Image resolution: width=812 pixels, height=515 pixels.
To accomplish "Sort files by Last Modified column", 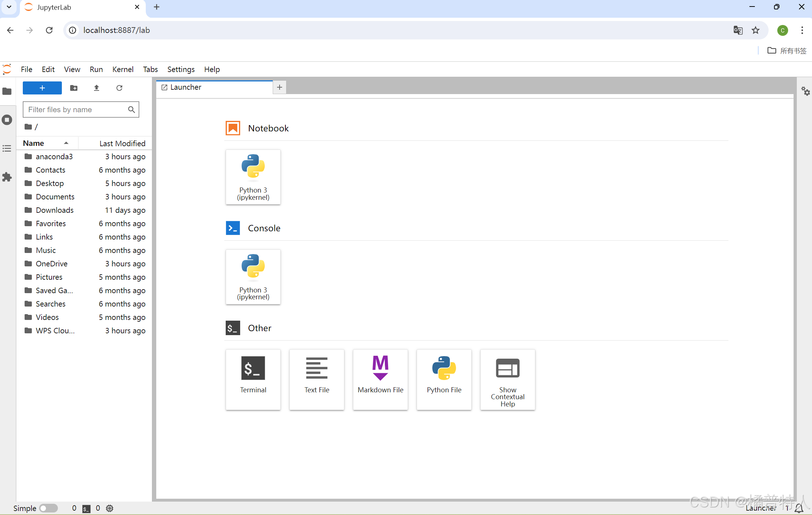I will coord(115,143).
